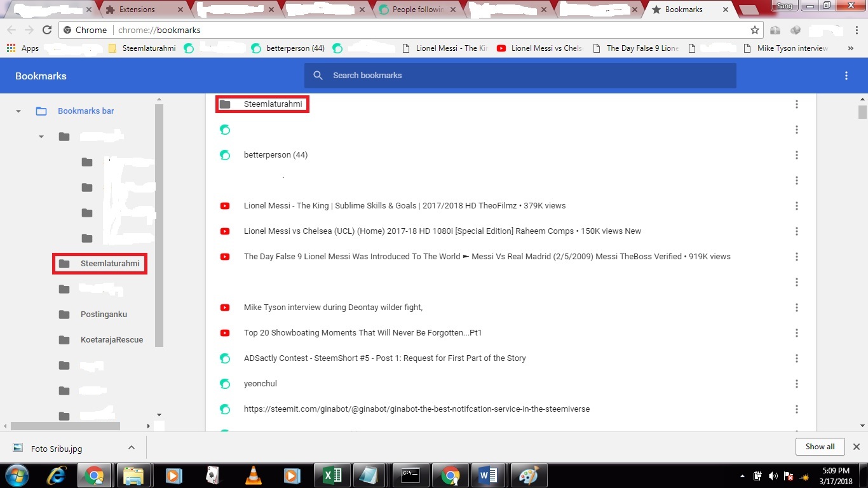Click the main page vertical scrollbar

click(x=862, y=112)
